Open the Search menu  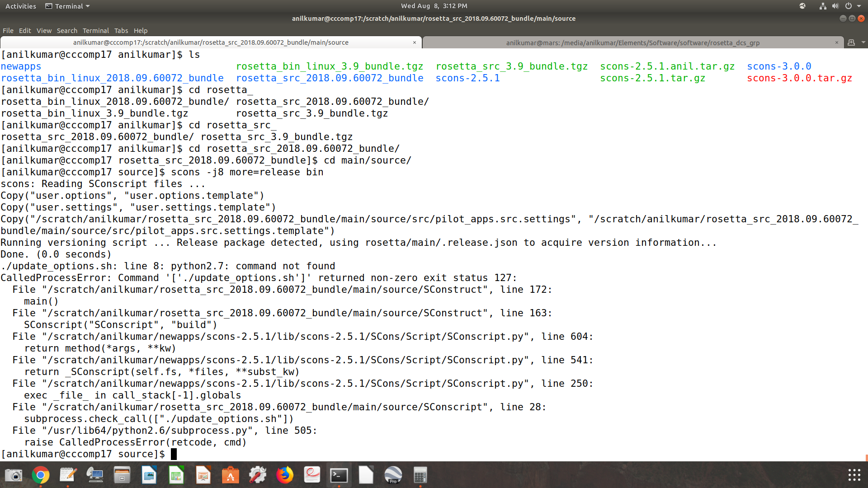(x=67, y=31)
